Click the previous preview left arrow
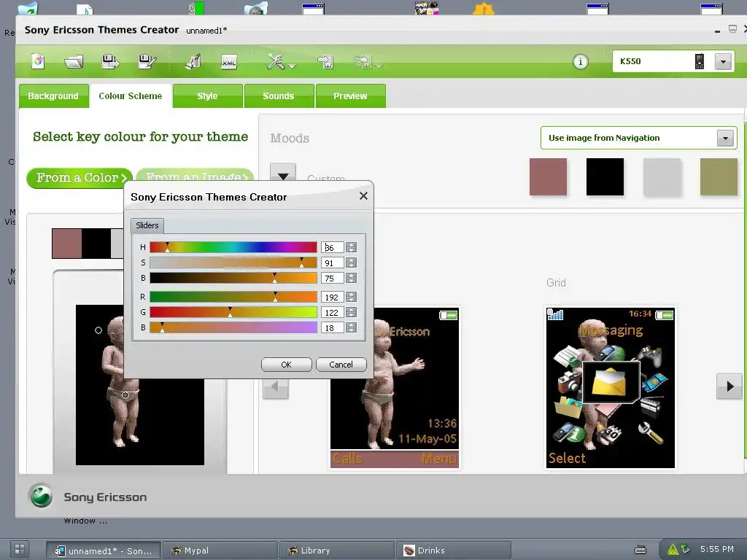The width and height of the screenshot is (747, 560). (275, 388)
